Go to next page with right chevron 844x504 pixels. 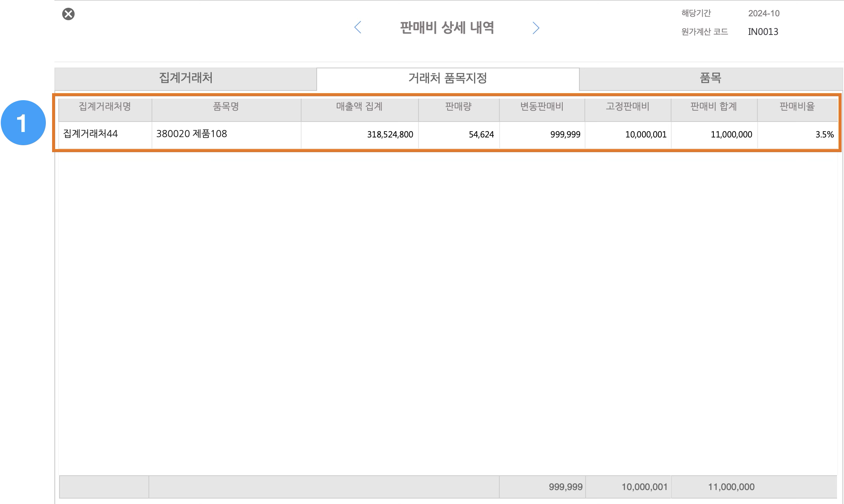(536, 28)
